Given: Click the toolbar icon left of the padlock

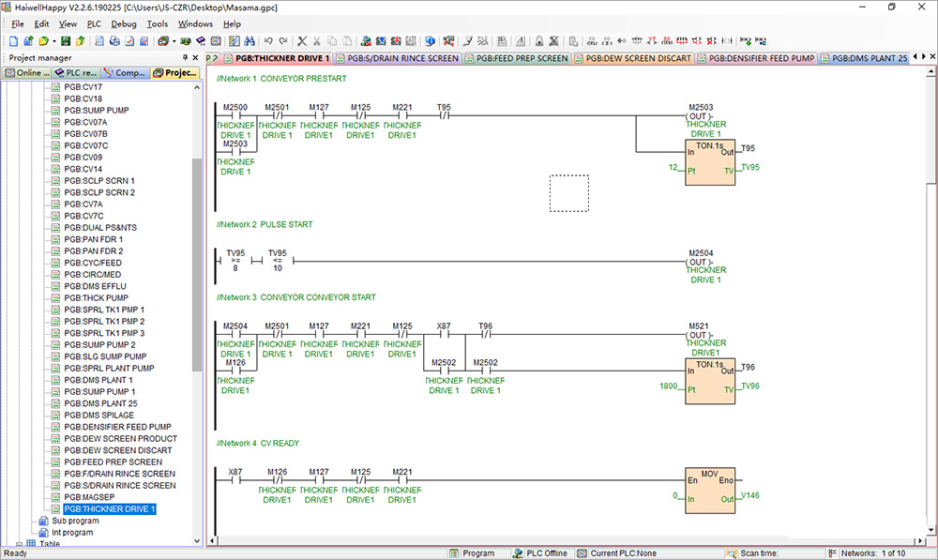Looking at the screenshot, I should click(521, 40).
